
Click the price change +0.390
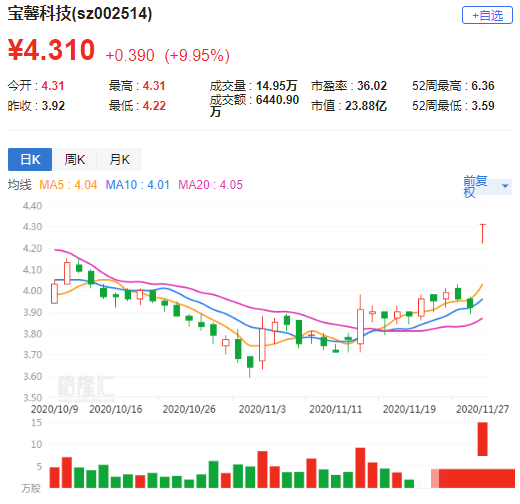pos(130,55)
